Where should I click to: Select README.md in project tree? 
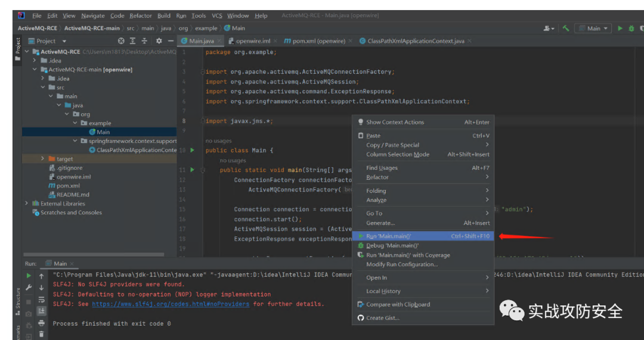(x=69, y=195)
